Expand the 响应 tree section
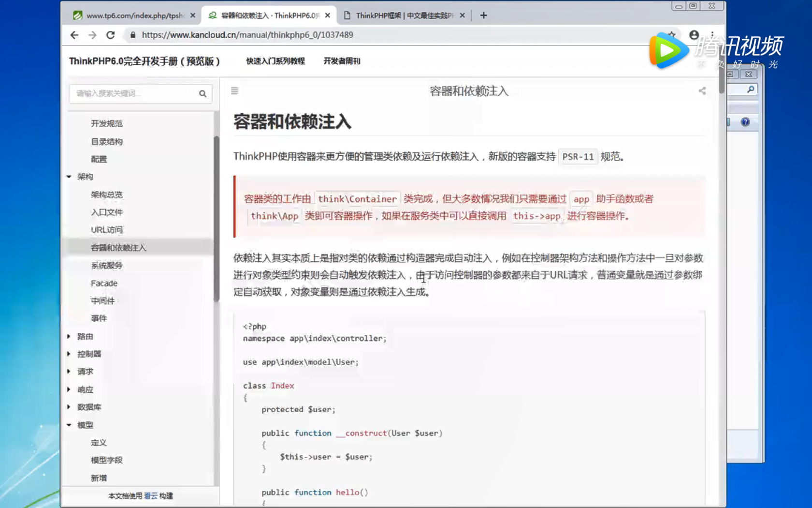Image resolution: width=812 pixels, height=508 pixels. (x=69, y=389)
